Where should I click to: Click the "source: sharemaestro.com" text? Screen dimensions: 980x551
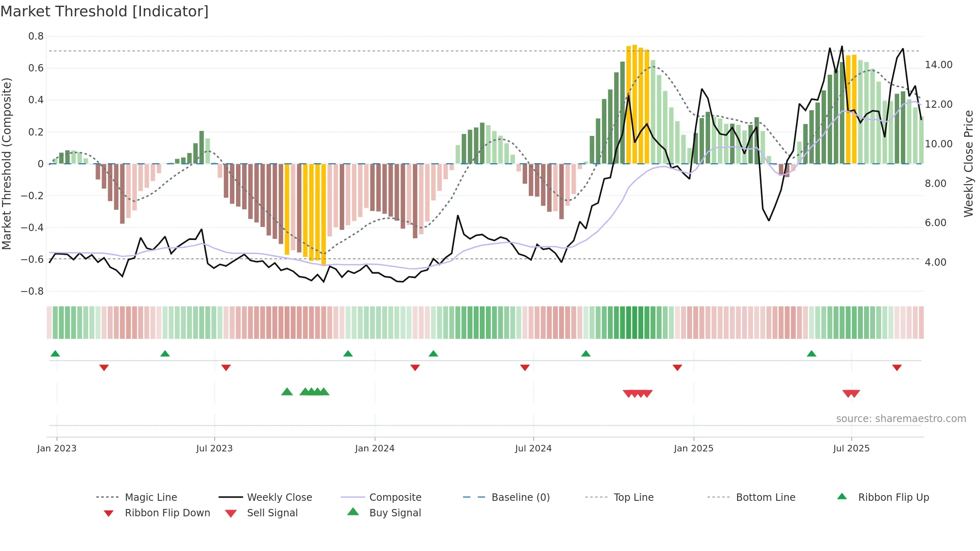pyautogui.click(x=901, y=419)
